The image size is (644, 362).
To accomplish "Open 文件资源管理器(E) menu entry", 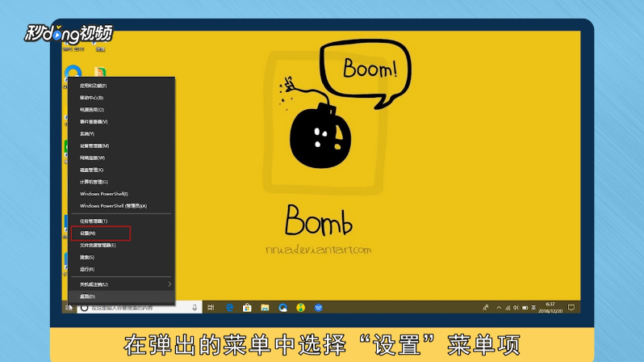I will point(122,245).
